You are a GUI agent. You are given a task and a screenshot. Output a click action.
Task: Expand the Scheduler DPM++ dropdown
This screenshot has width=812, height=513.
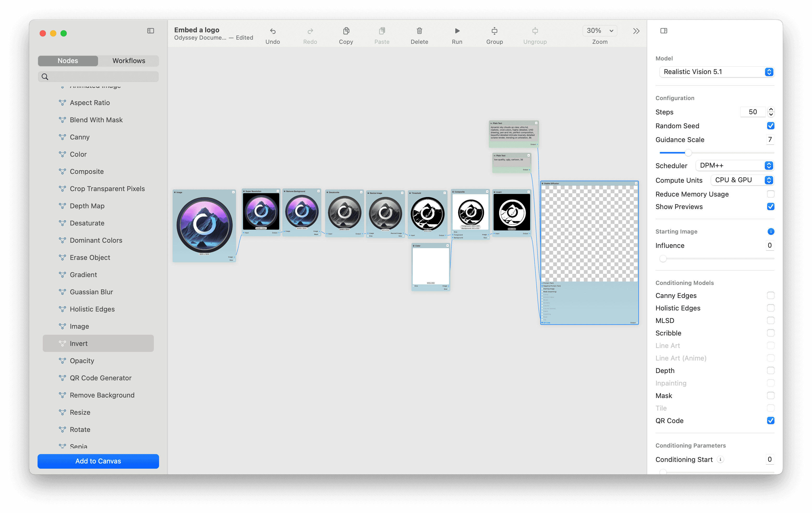(769, 165)
